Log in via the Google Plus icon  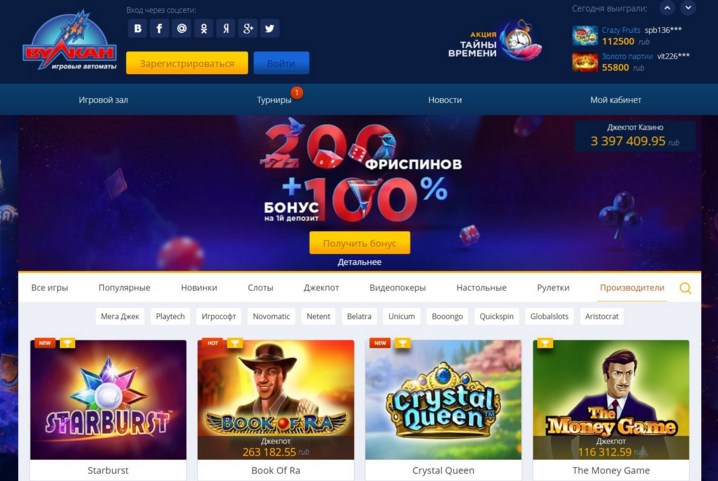click(248, 28)
